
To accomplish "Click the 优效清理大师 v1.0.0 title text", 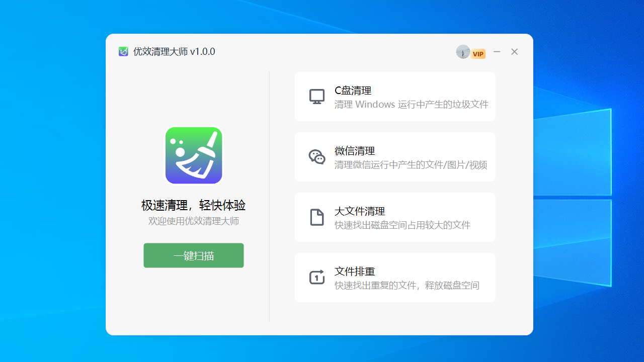I will coord(174,51).
